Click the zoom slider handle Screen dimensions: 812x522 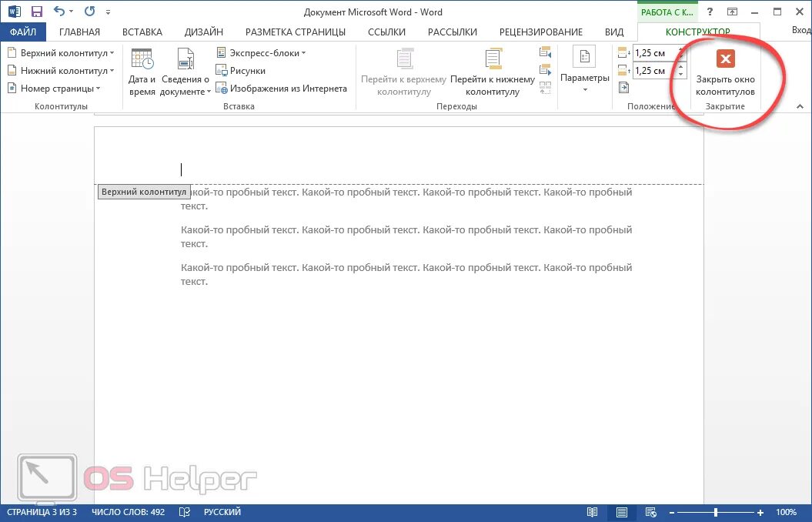pyautogui.click(x=715, y=512)
